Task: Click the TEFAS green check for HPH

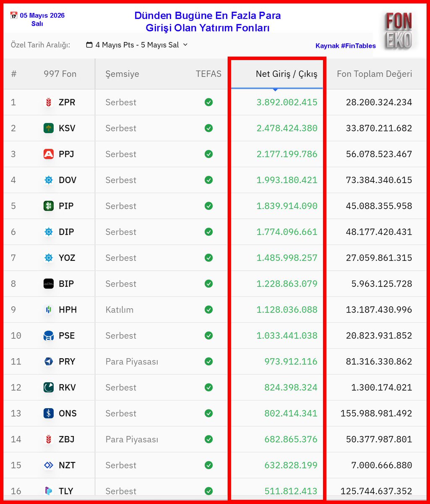Action: tap(208, 310)
